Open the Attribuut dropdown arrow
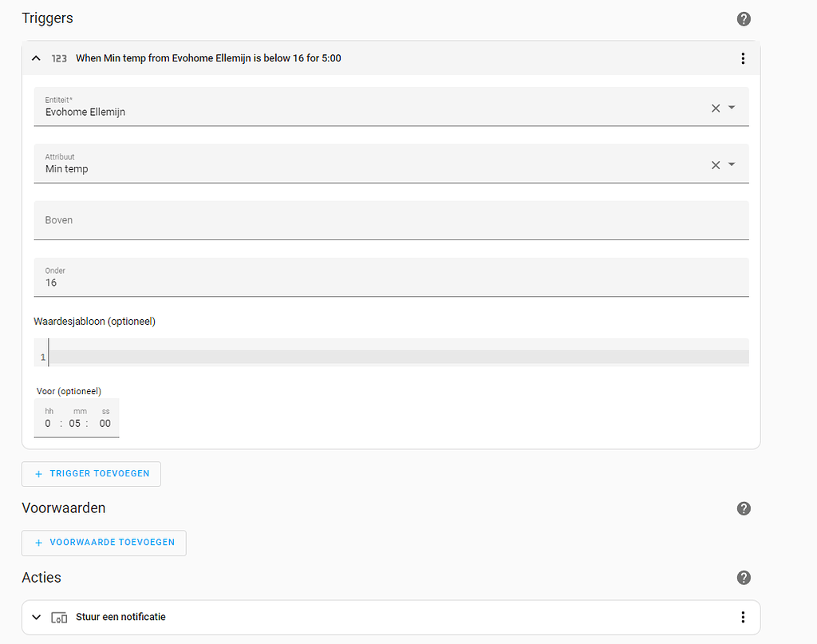 point(732,165)
